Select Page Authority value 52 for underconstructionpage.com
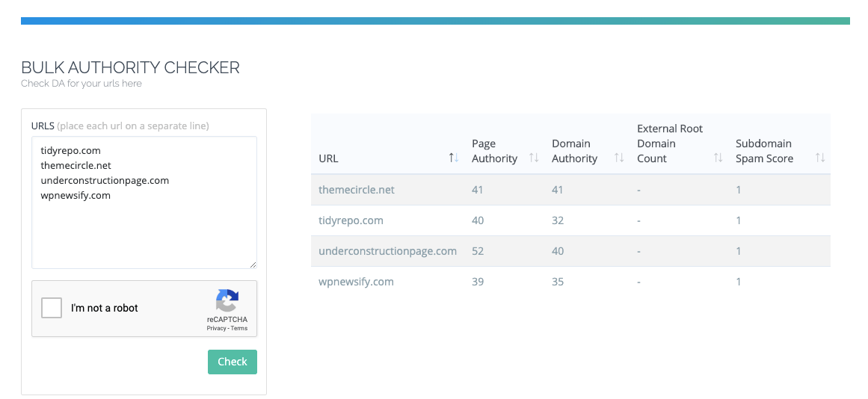 click(x=478, y=251)
